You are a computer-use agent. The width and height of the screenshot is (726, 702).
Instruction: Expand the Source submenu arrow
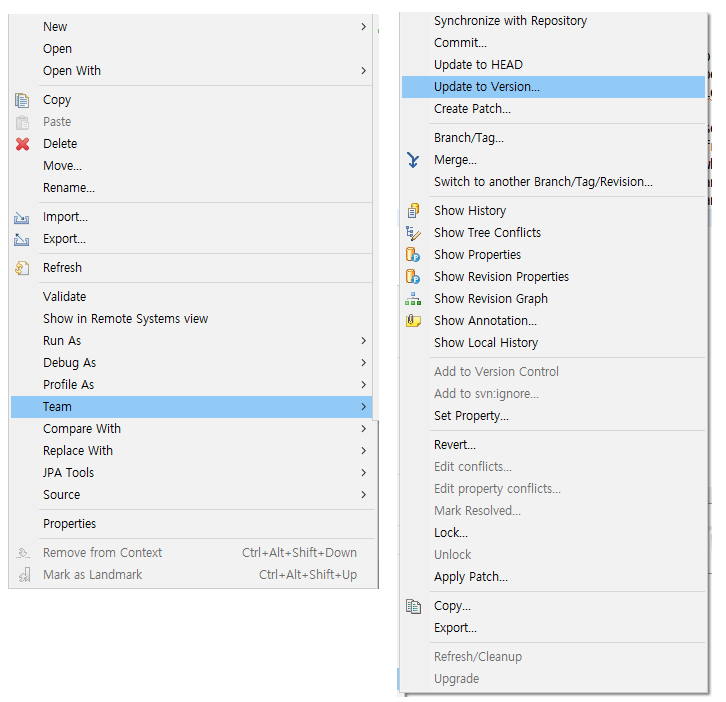point(363,495)
